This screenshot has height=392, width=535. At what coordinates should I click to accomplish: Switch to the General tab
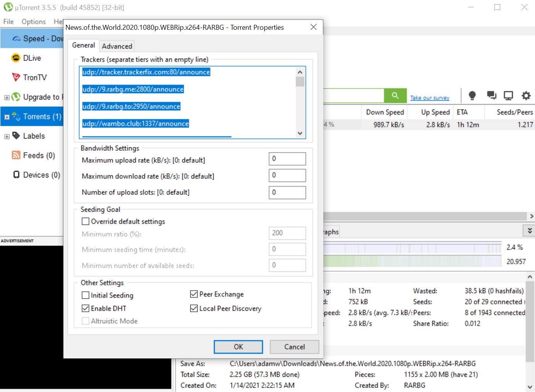83,45
